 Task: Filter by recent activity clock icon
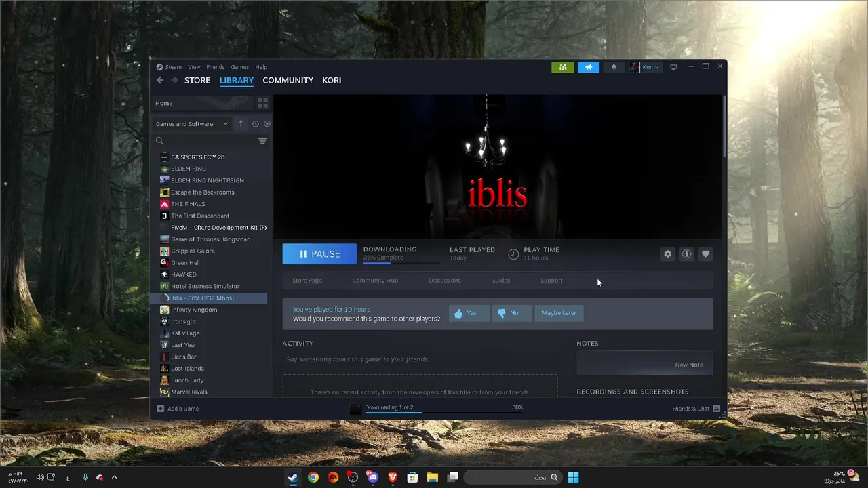256,124
